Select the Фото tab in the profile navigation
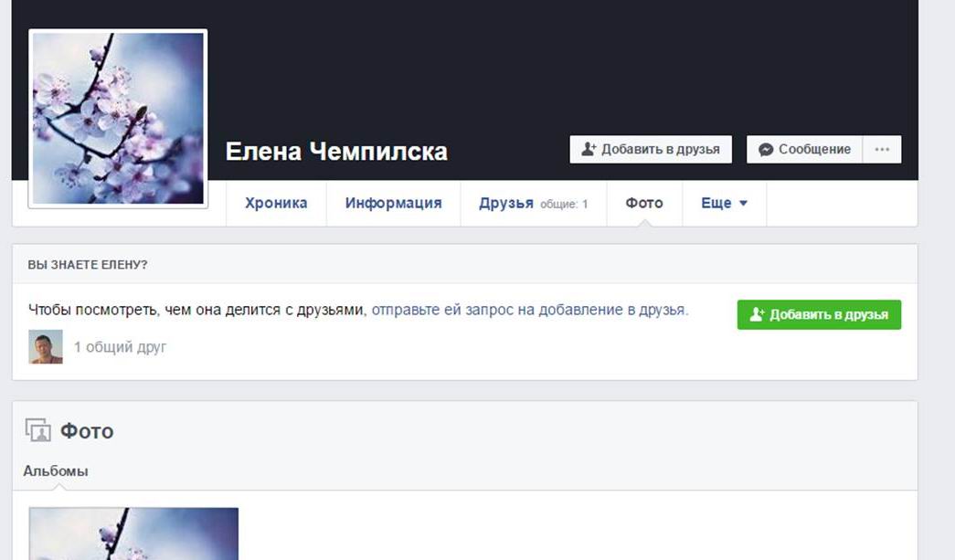 (x=644, y=204)
